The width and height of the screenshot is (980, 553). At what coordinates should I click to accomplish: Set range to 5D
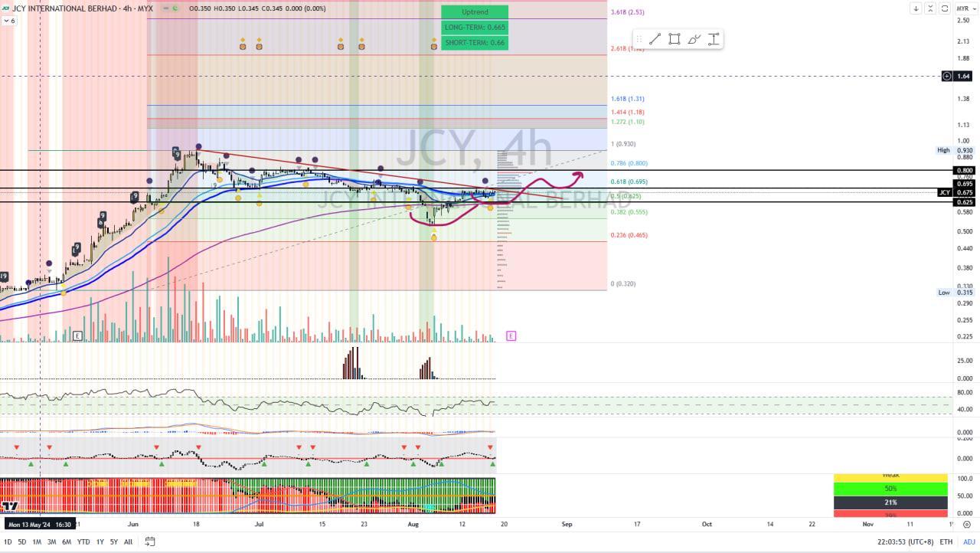pyautogui.click(x=21, y=542)
